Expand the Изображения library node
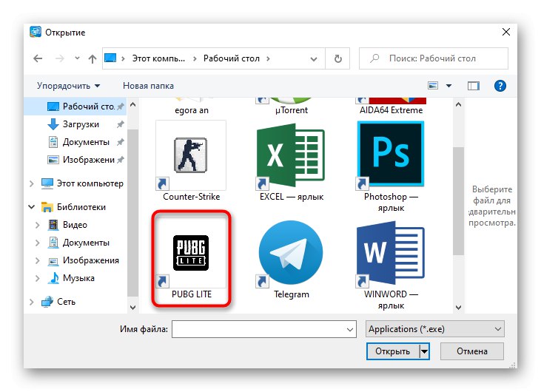Screen dimensions: 541x392 point(38,260)
